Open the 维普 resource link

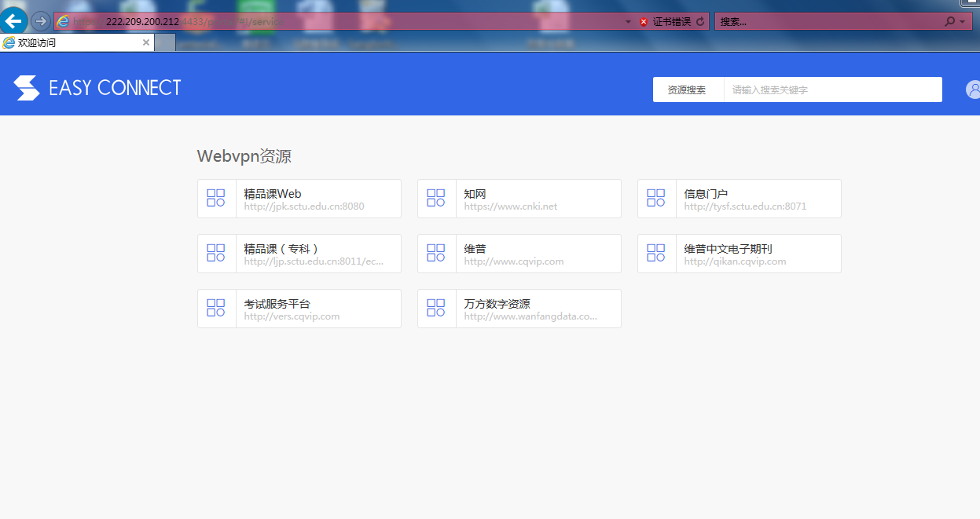click(x=519, y=254)
